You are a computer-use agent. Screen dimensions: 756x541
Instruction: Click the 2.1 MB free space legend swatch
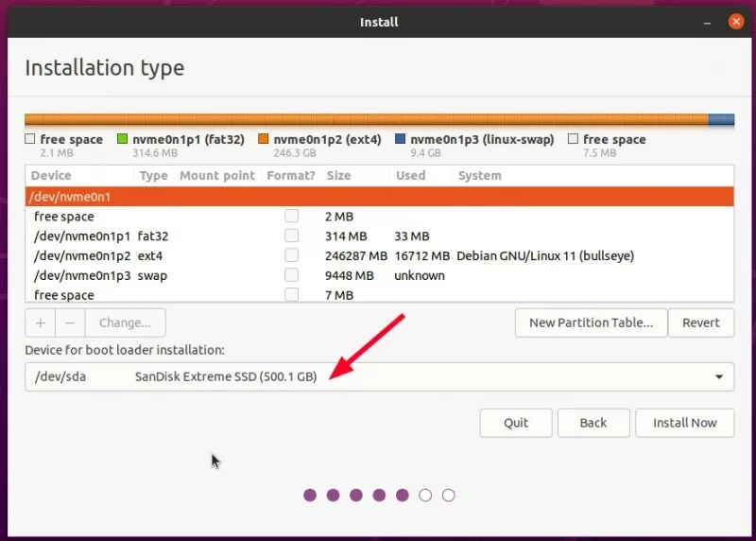coord(30,139)
